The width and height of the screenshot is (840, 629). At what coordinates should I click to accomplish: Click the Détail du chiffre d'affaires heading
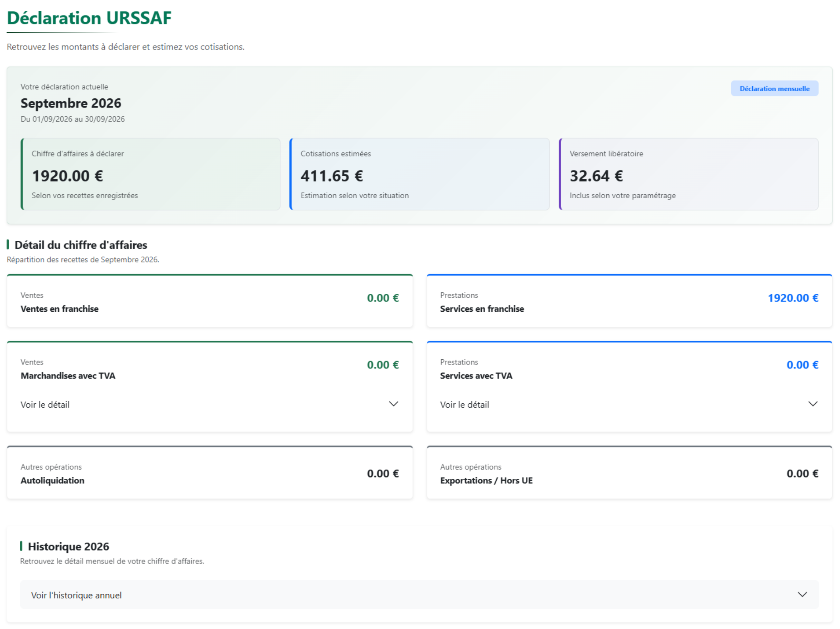click(x=81, y=245)
